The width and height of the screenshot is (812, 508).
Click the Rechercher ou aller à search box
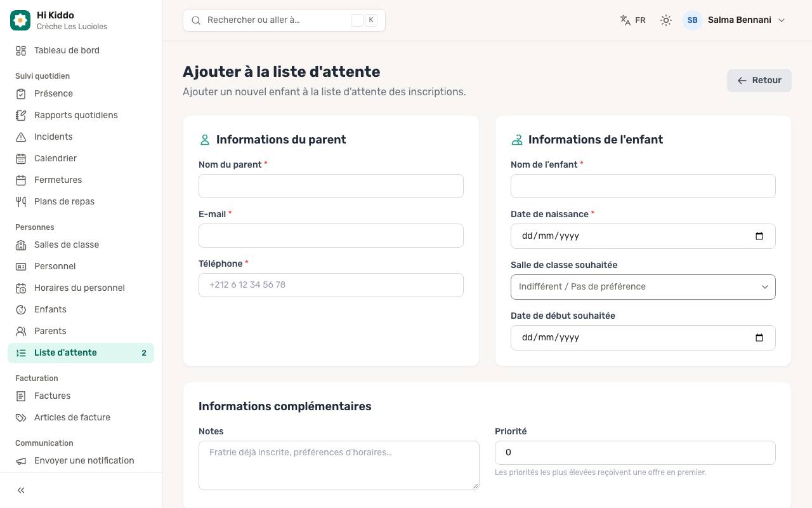click(284, 20)
